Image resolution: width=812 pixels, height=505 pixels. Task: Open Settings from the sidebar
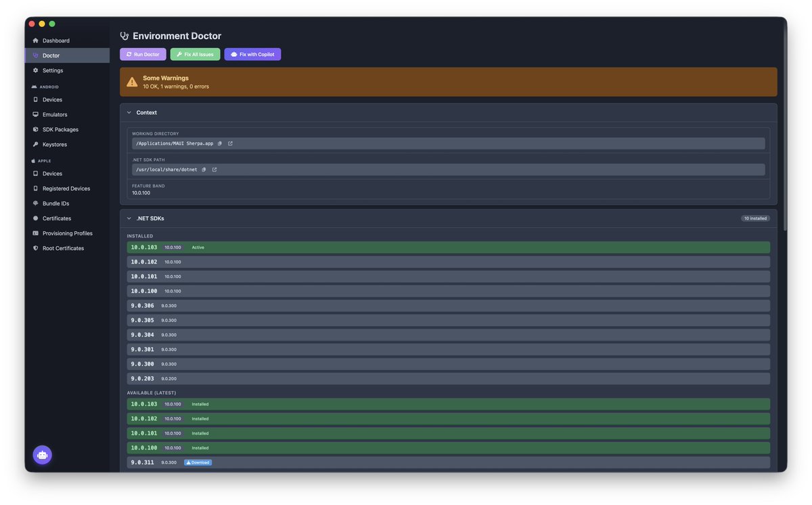[x=67, y=70]
